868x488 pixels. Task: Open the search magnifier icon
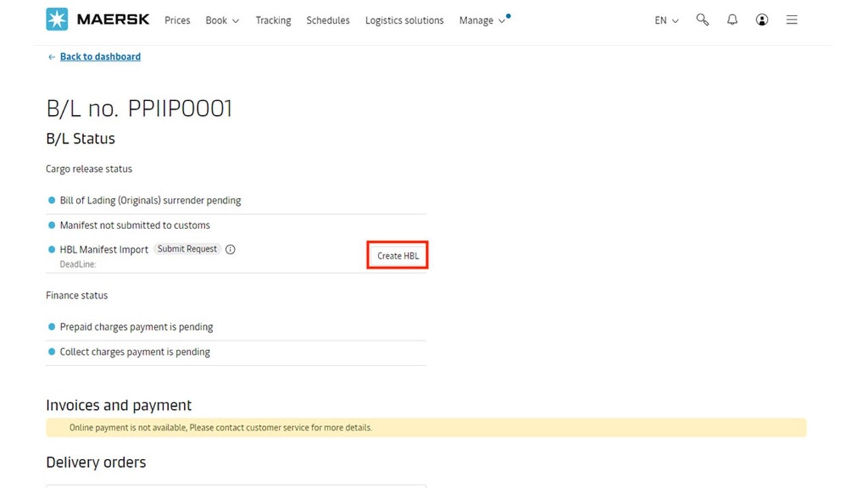coord(703,20)
